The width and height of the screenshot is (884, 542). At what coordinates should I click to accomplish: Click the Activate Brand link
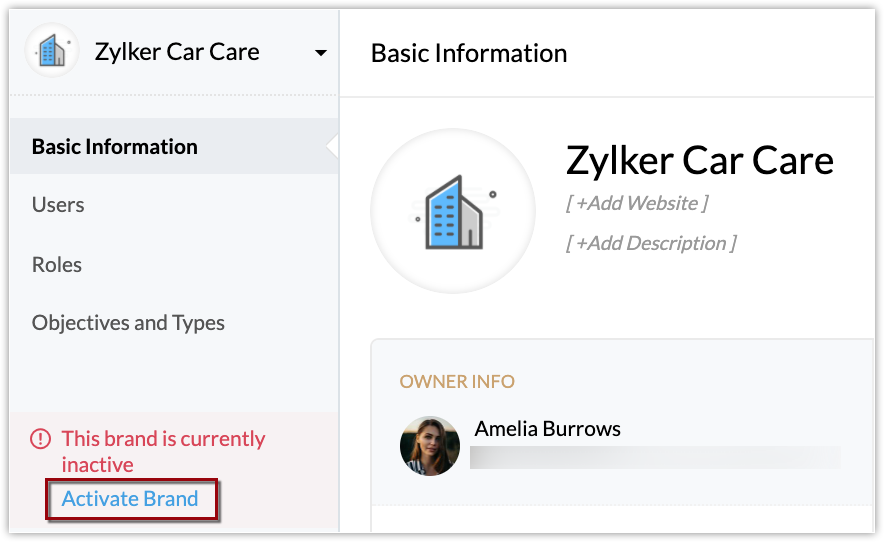(x=130, y=499)
